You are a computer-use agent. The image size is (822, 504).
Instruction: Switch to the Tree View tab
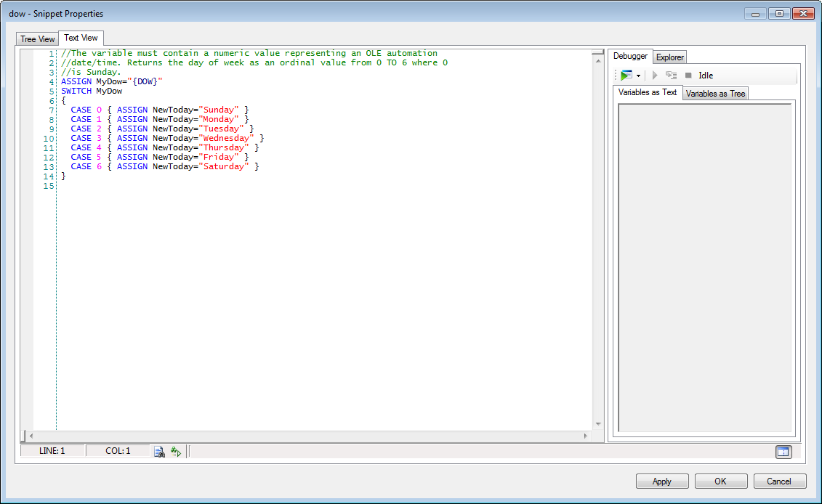37,39
